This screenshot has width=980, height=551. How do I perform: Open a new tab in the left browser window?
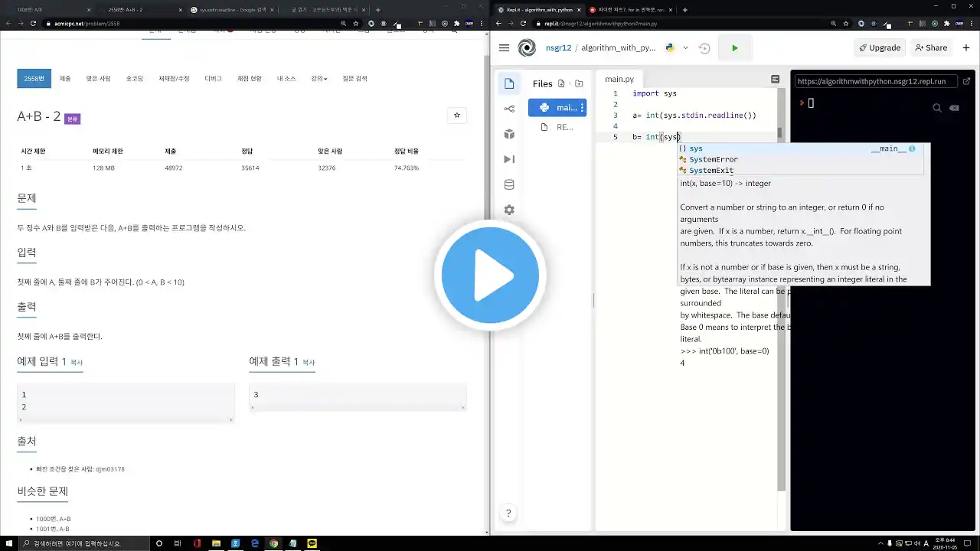point(378,10)
